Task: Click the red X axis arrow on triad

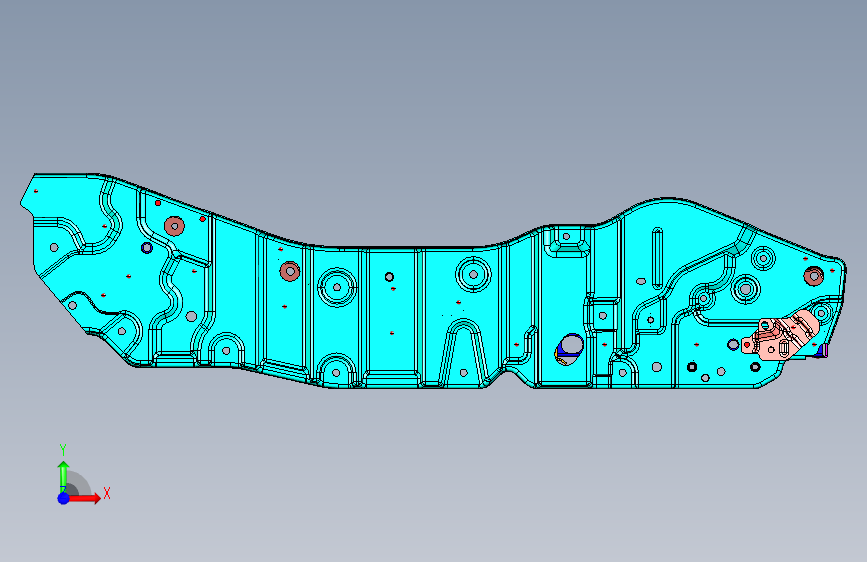Action: click(x=84, y=498)
